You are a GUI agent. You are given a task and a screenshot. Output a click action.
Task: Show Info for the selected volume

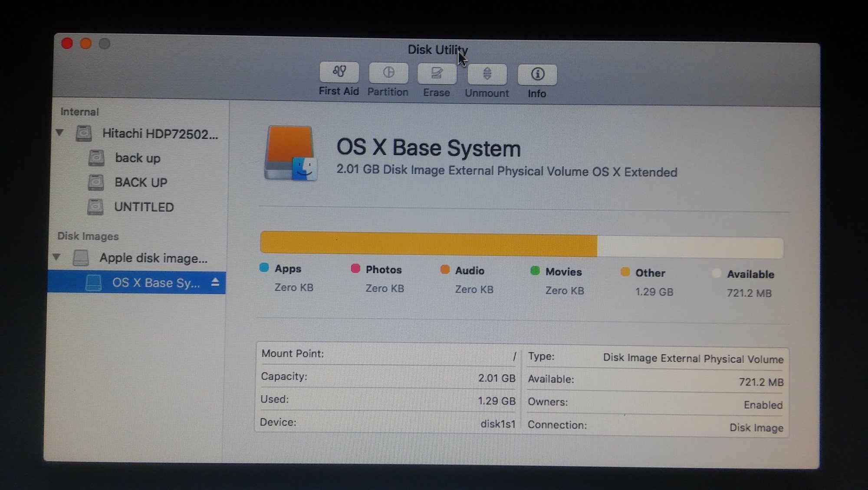click(x=537, y=74)
